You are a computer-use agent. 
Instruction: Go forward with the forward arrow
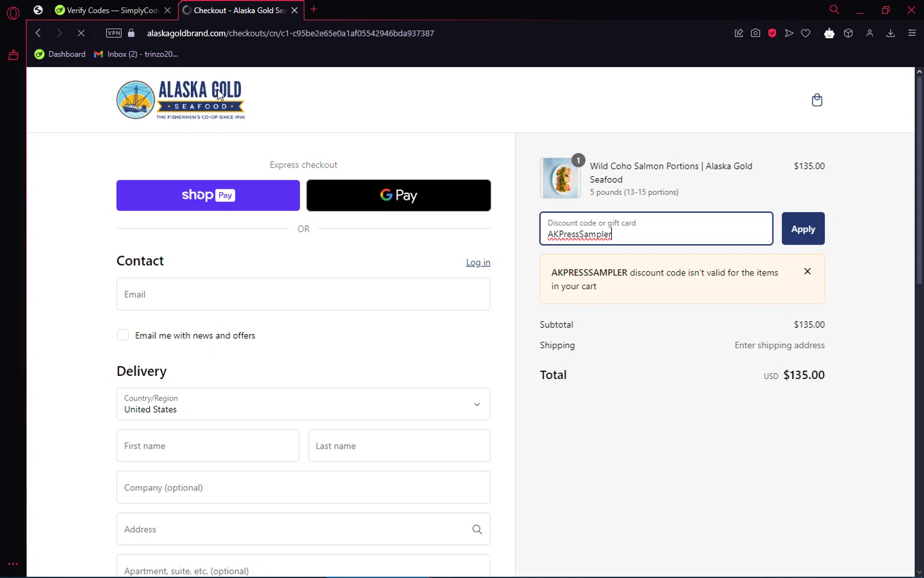pyautogui.click(x=59, y=33)
